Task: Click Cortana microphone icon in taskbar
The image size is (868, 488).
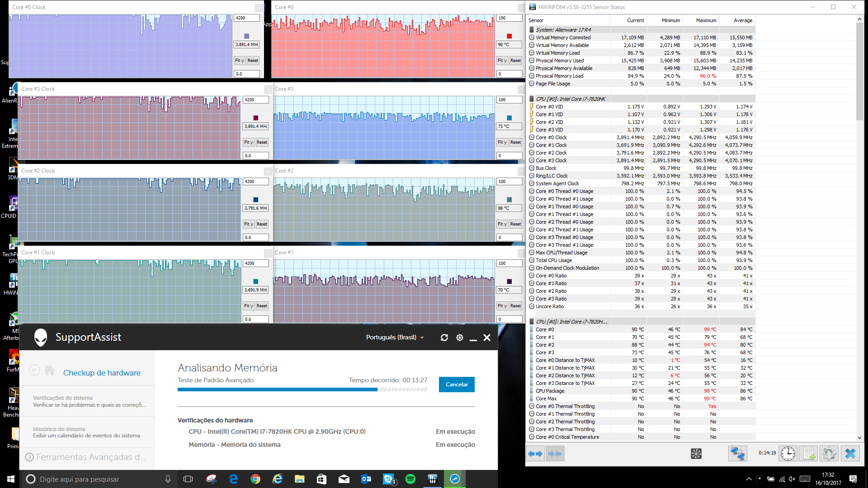Action: point(168,479)
